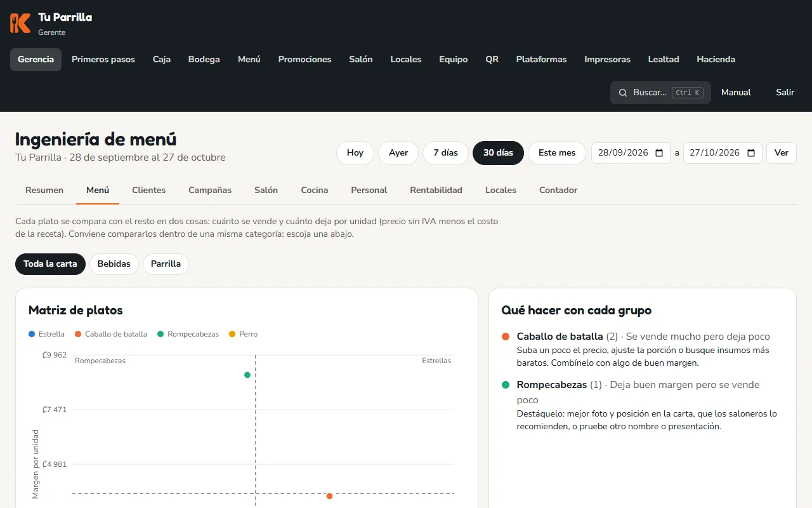Toggle the Estrella legend entry
The image size is (812, 508).
[x=47, y=334]
